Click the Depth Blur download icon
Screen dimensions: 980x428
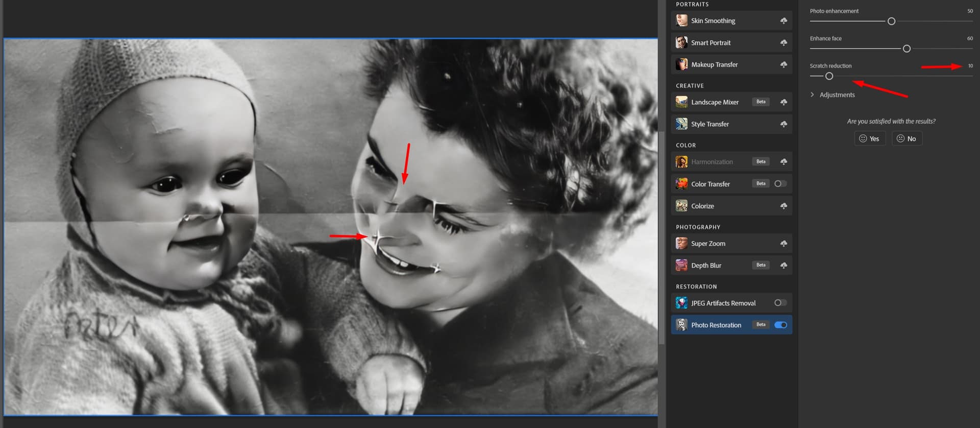(783, 266)
